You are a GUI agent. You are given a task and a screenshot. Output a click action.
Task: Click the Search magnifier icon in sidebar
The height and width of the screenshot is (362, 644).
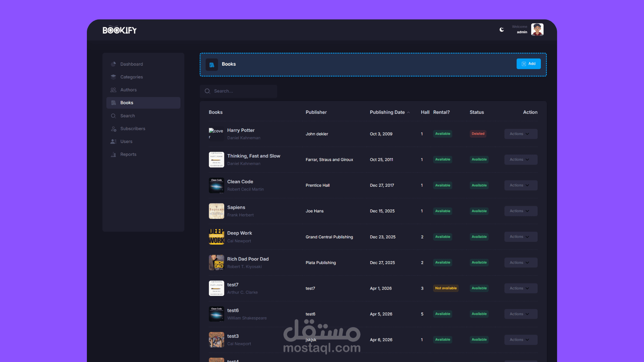(113, 116)
